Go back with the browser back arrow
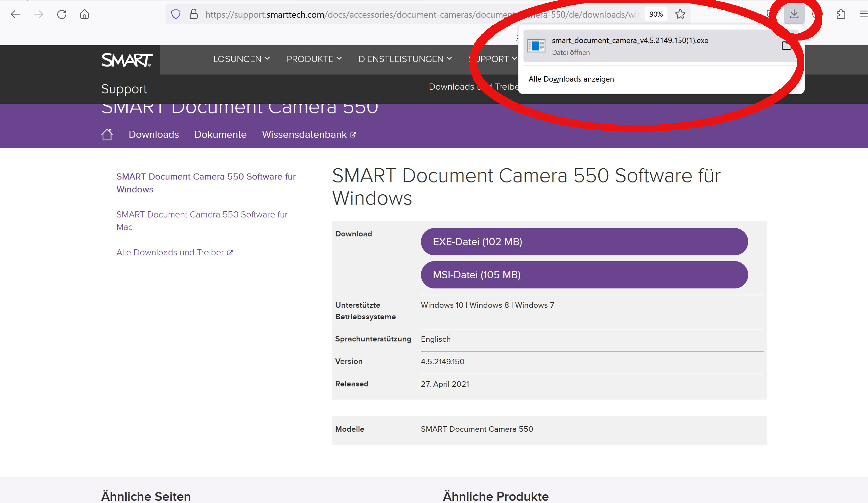Viewport: 868px width, 503px height. point(15,14)
